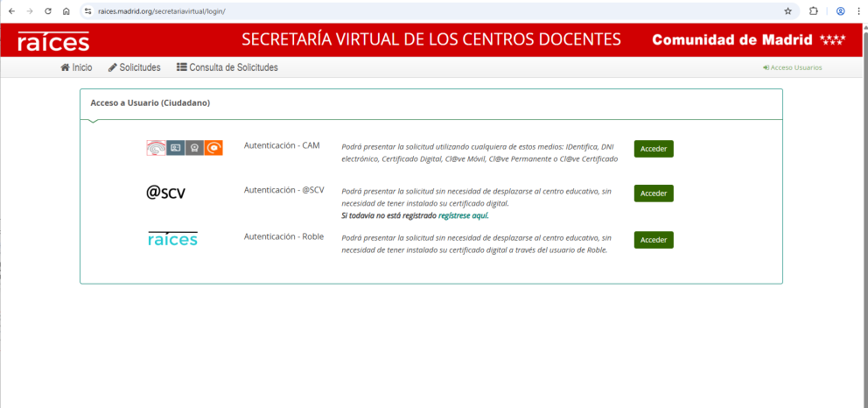This screenshot has height=408, width=868.
Task: Click the orange Cl@ve icon
Action: (x=213, y=148)
